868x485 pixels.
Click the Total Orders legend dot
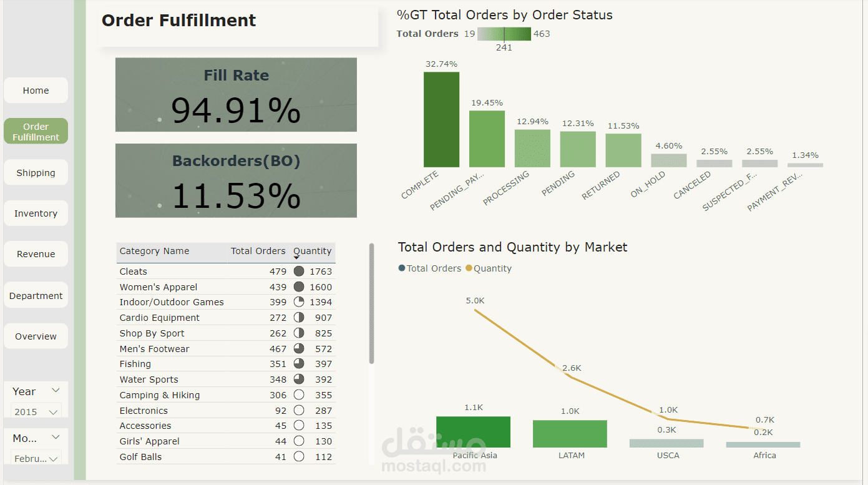tap(402, 268)
